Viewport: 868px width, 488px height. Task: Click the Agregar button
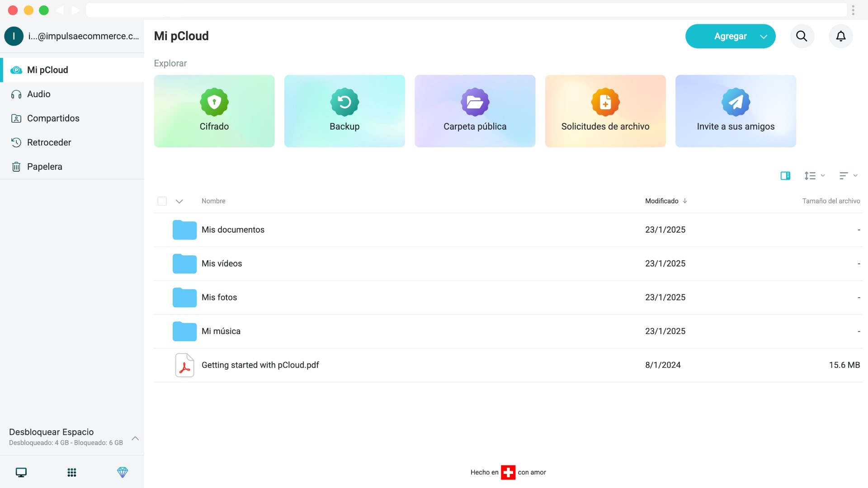[730, 36]
